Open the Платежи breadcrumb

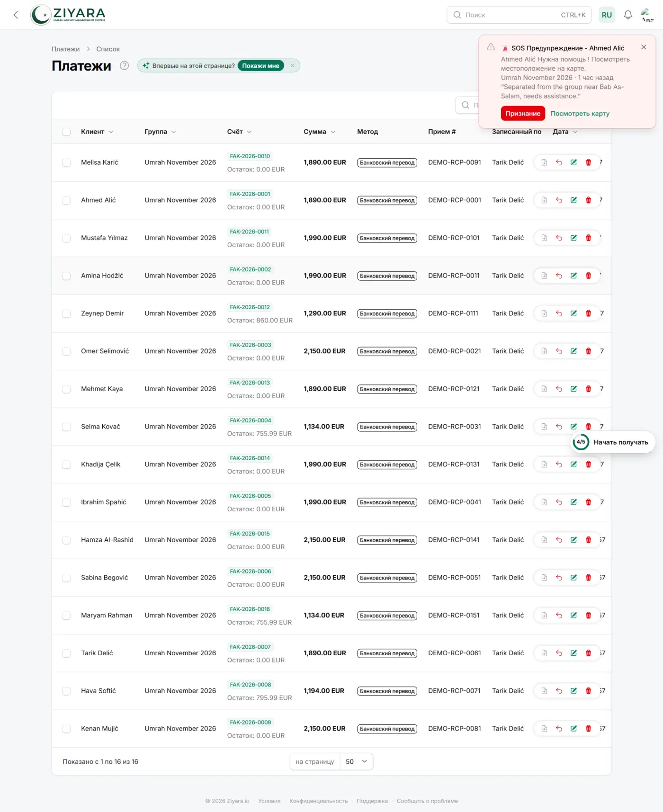65,49
